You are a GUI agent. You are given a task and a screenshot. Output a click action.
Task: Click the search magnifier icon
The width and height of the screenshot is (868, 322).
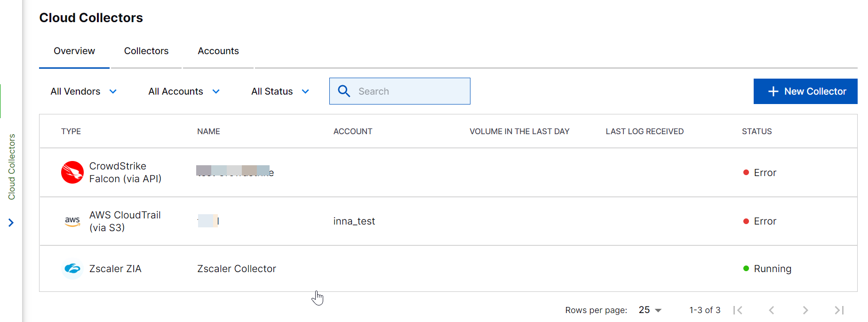(344, 91)
